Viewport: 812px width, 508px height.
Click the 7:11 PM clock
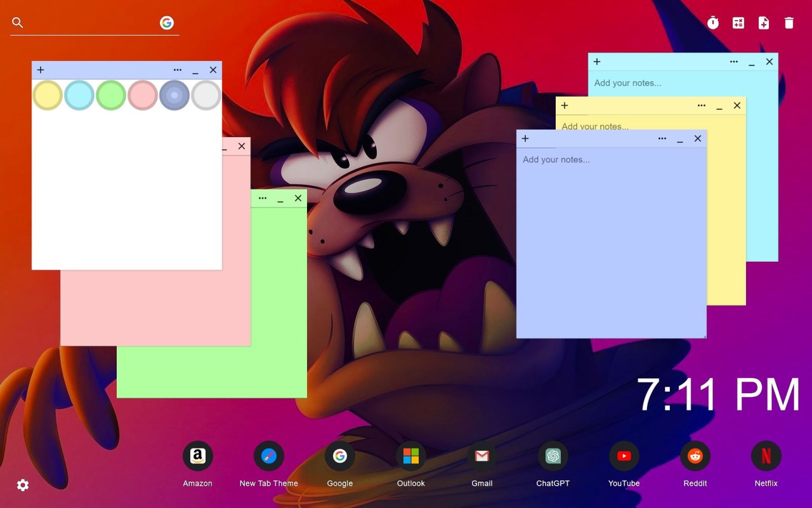tap(718, 395)
